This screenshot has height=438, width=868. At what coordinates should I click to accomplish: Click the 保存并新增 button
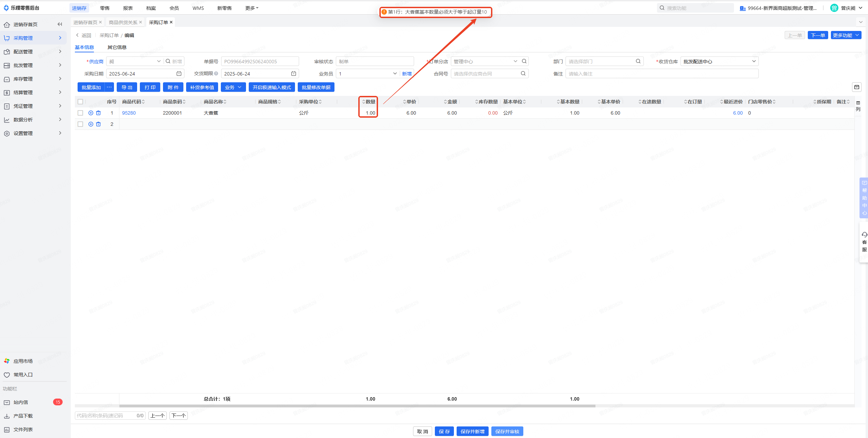(x=473, y=431)
